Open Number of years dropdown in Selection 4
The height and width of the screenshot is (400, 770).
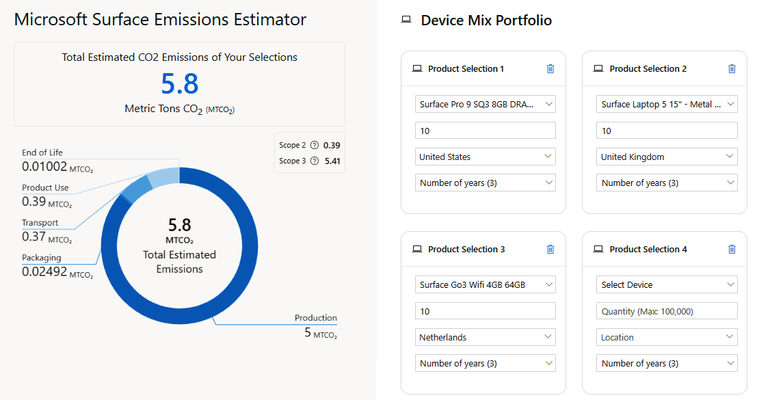coord(667,363)
